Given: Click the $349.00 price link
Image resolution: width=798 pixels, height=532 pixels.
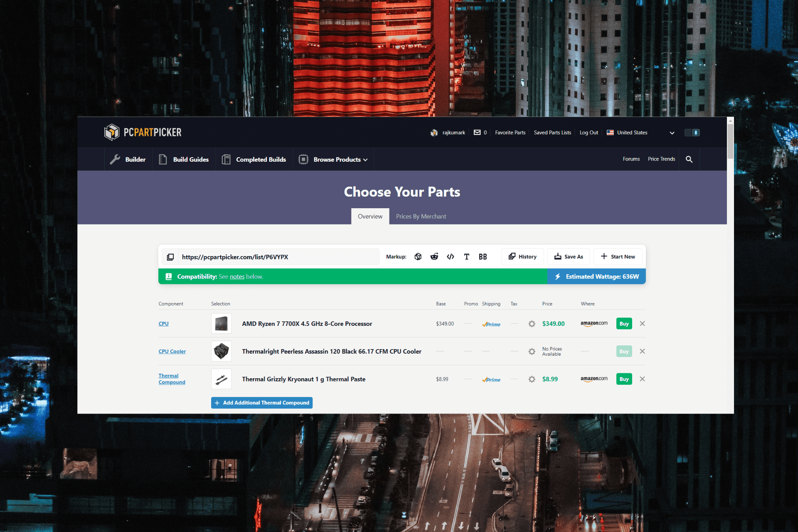Looking at the screenshot, I should [x=553, y=323].
